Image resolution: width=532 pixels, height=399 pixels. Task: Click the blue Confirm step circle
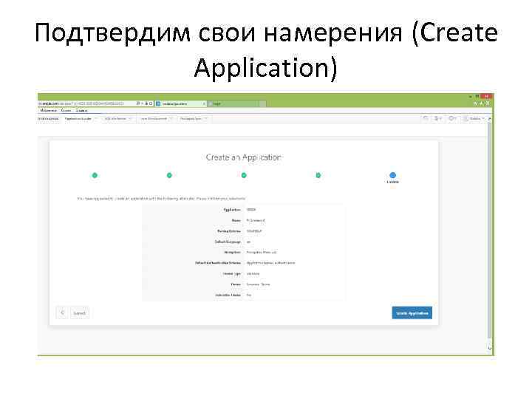click(x=392, y=175)
